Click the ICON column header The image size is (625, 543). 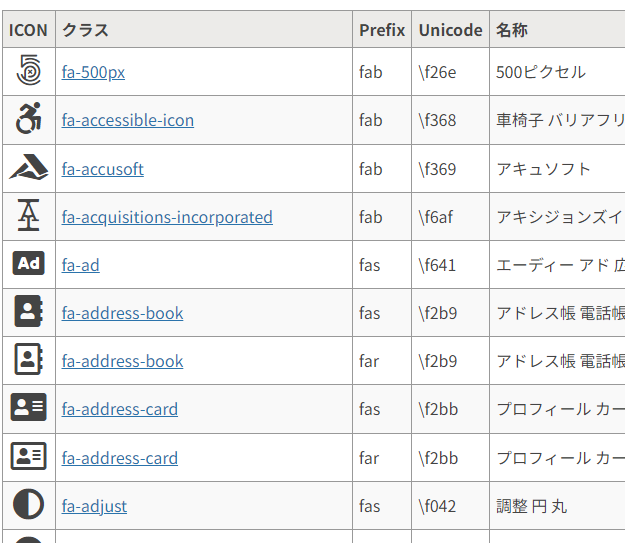tap(29, 30)
